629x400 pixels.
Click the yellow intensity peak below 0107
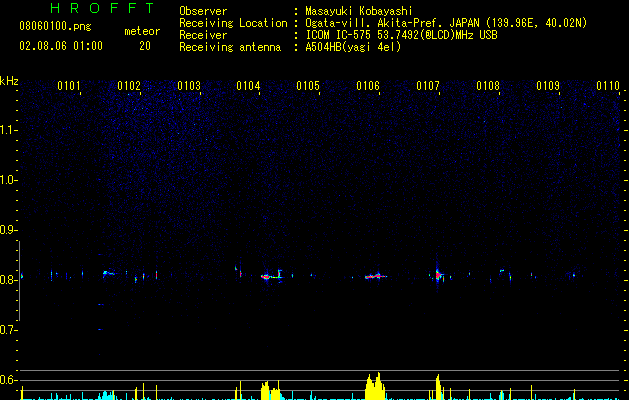[x=438, y=387]
